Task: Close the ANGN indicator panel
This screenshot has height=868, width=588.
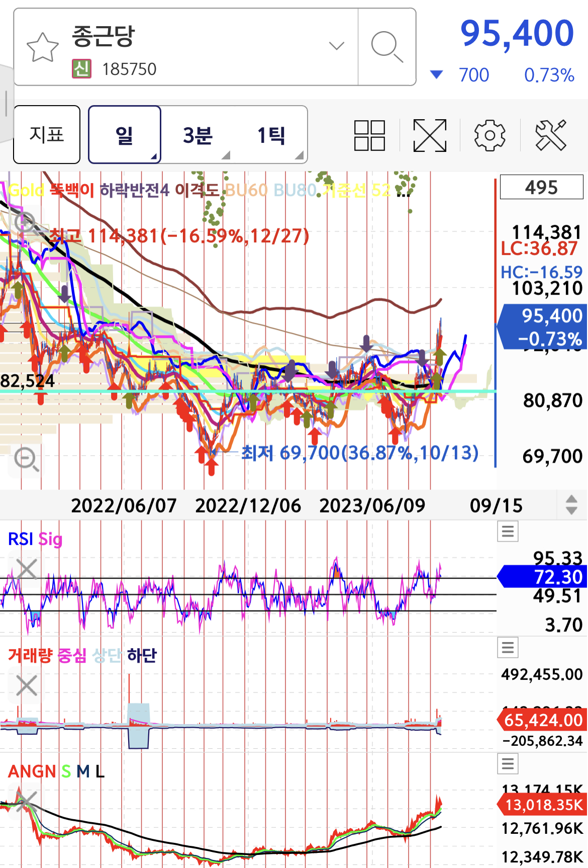Action: coord(27,801)
